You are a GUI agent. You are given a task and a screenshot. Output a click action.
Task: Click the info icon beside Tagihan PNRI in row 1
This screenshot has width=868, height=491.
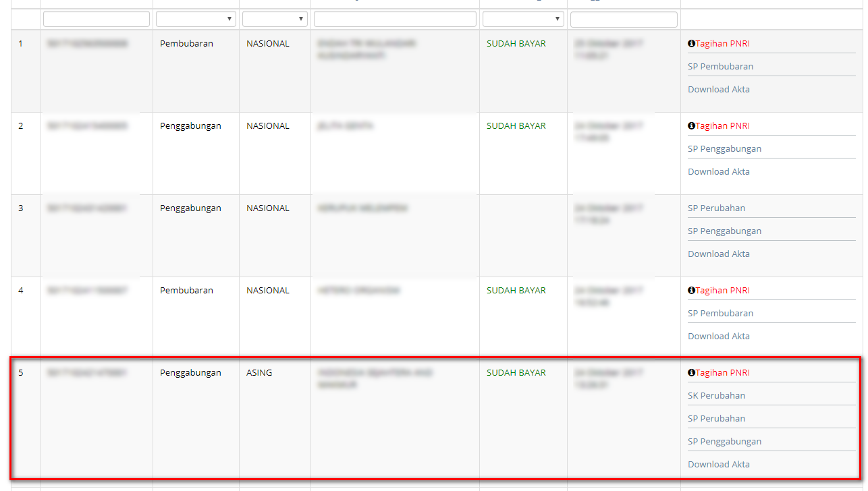click(691, 44)
